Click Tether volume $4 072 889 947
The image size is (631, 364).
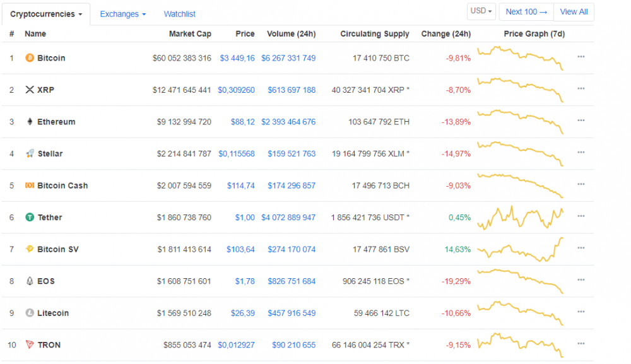[288, 217]
